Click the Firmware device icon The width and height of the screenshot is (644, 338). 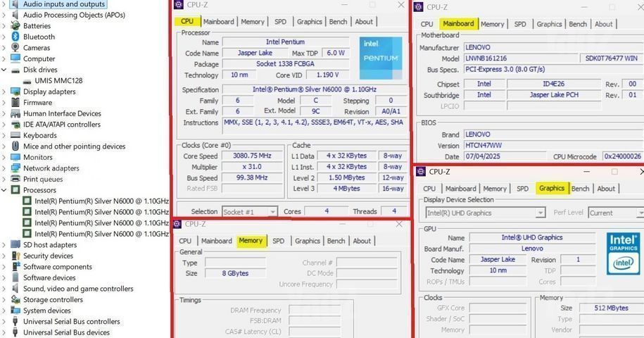tap(15, 102)
